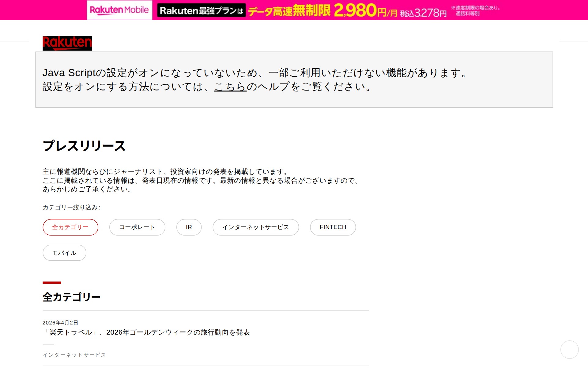This screenshot has height=368, width=588.
Task: Click the red underline mark above 全カテゴリー heading
Action: [x=52, y=282]
